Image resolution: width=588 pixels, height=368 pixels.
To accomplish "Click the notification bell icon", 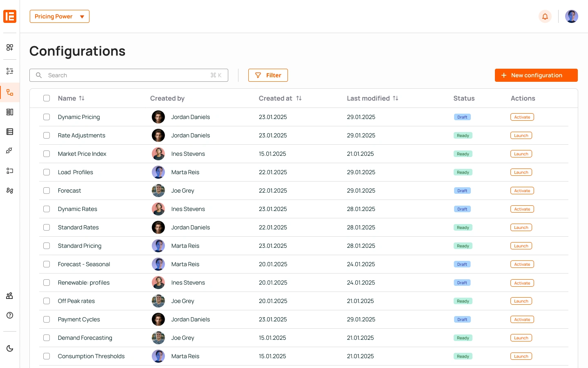I will click(x=545, y=16).
